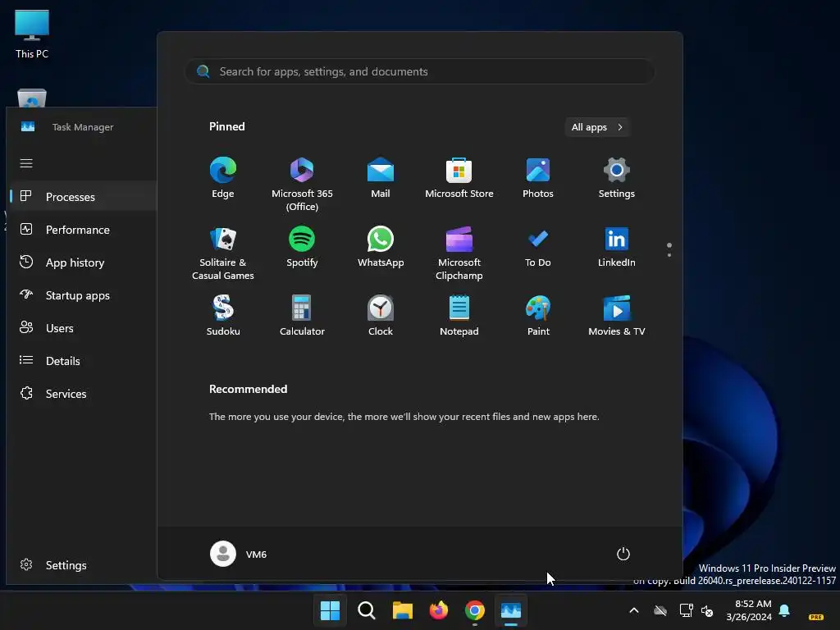Launch the Photos app
This screenshot has width=840, height=630.
[x=538, y=178]
